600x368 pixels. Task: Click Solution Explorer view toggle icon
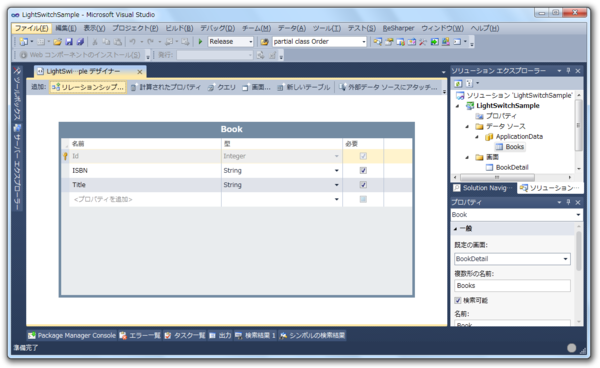click(470, 83)
